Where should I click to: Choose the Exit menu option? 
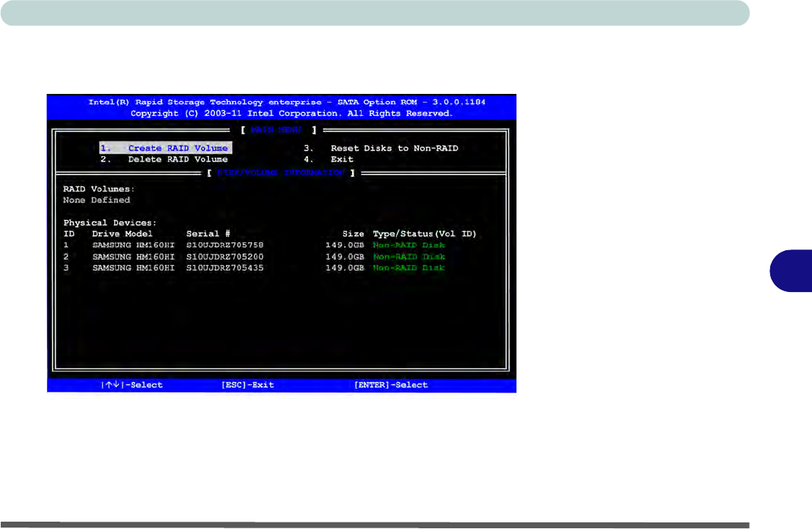329,159
